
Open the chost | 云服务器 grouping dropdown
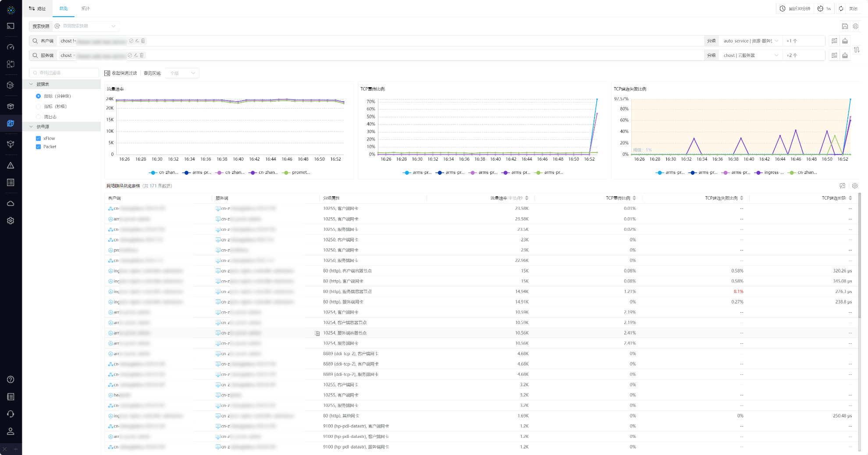[751, 55]
